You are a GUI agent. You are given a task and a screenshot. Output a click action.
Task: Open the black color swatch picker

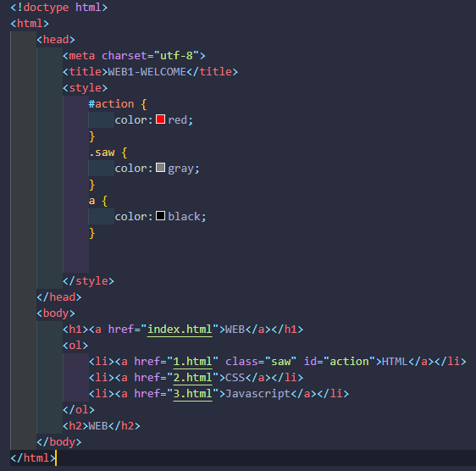point(160,216)
